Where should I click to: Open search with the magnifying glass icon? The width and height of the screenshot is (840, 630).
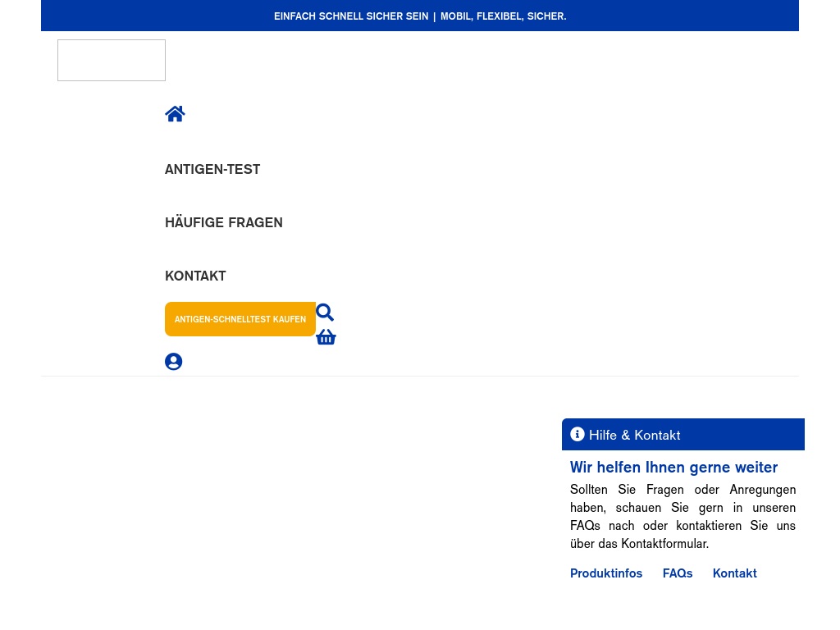coord(325,313)
